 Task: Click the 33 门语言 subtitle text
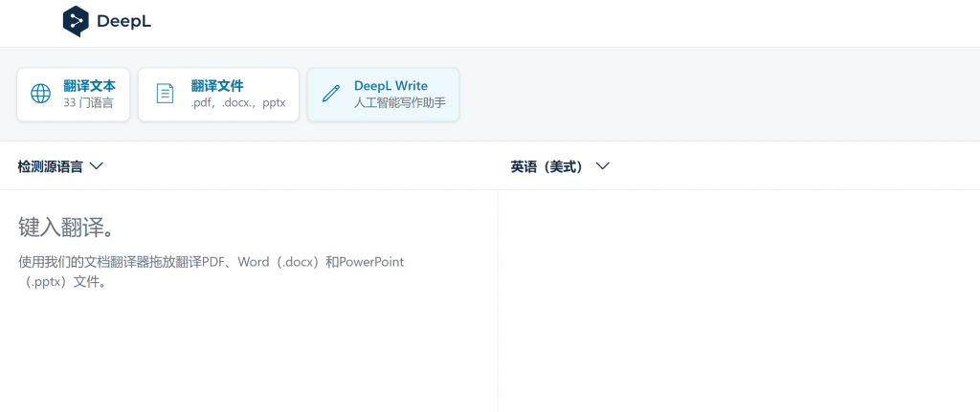coord(88,103)
